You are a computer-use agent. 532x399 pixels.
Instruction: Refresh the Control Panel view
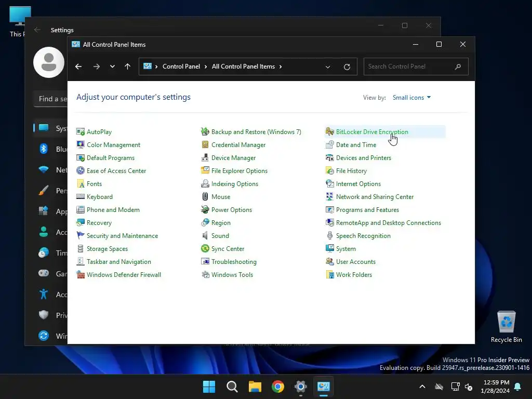[347, 67]
